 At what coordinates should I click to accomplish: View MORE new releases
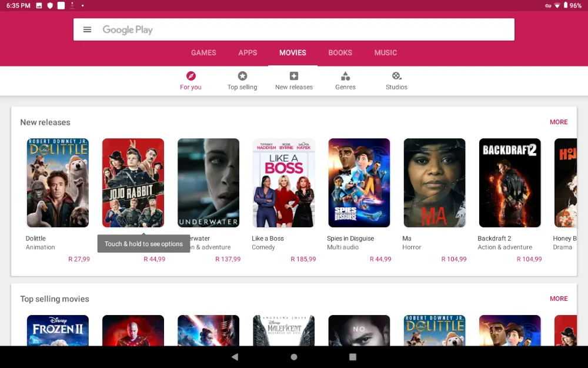coord(559,122)
